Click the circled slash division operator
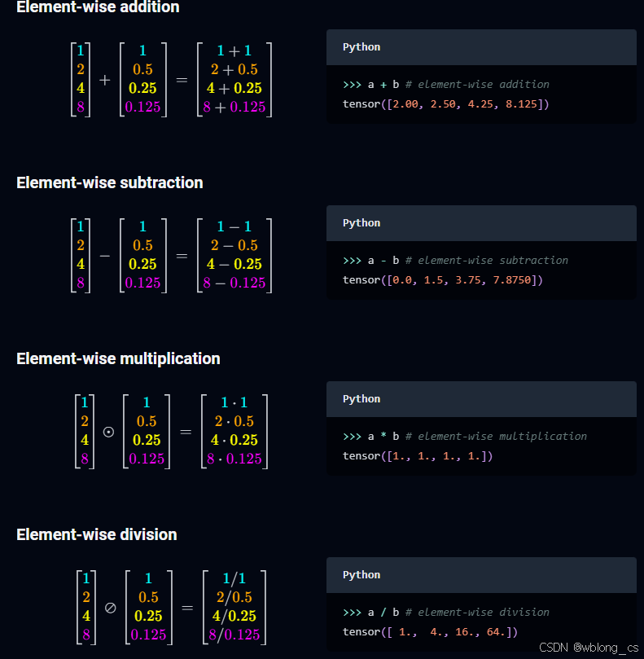 tap(110, 608)
